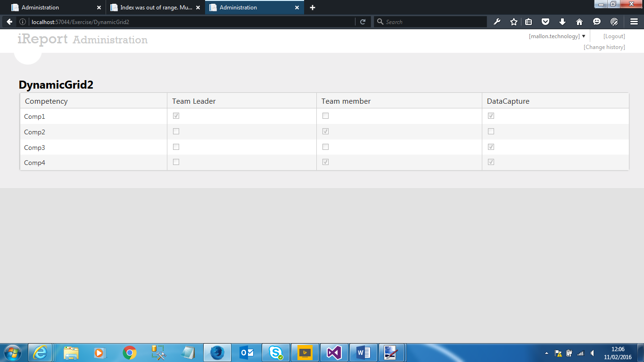
Task: Focus the browser address bar URL
Action: pos(191,22)
